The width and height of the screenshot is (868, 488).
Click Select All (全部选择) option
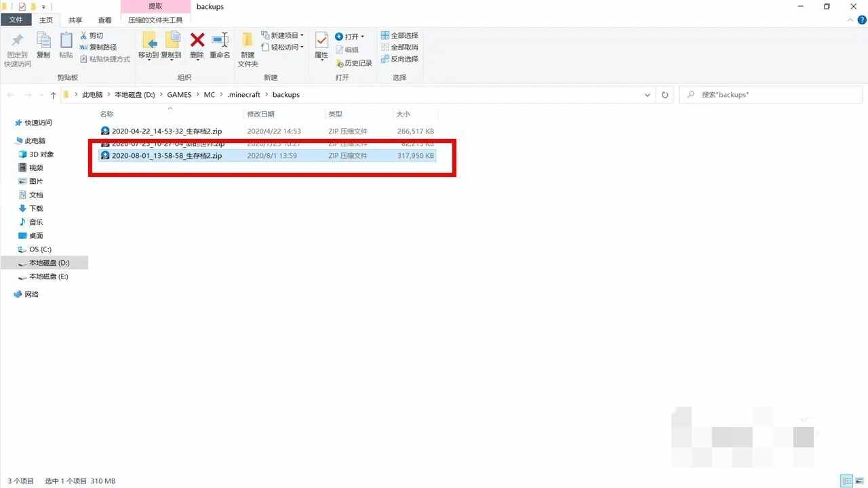[399, 35]
